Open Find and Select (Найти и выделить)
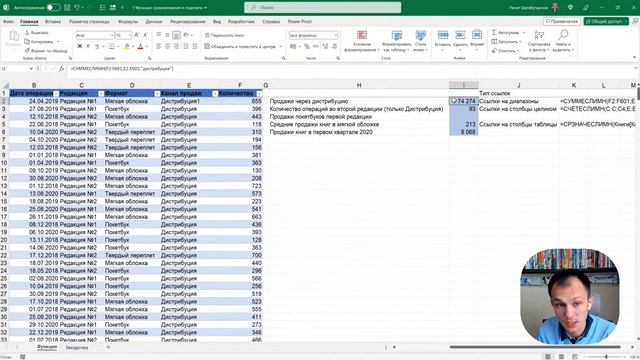640x360 pixels. (x=563, y=41)
